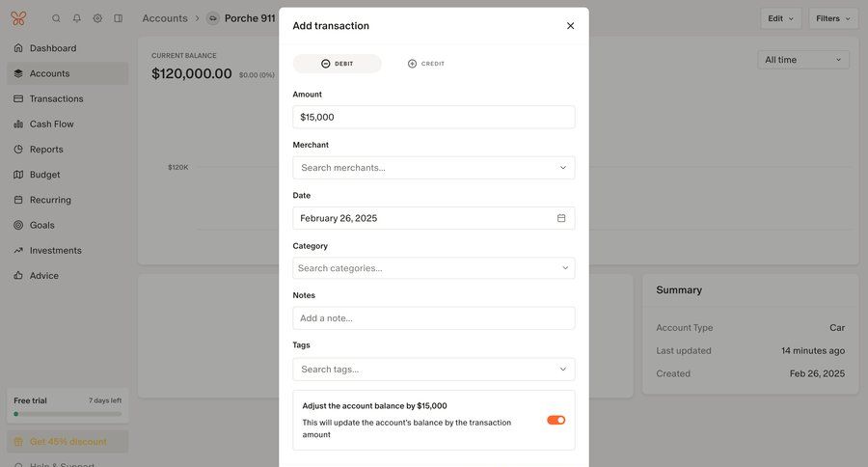The image size is (868, 467).
Task: Click Accounts breadcrumb link
Action: 165,18
